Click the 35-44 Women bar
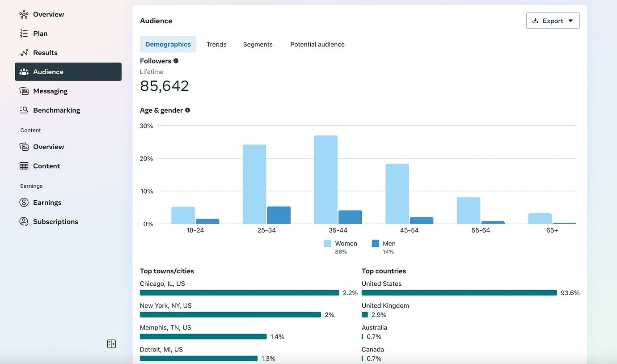 [325, 179]
